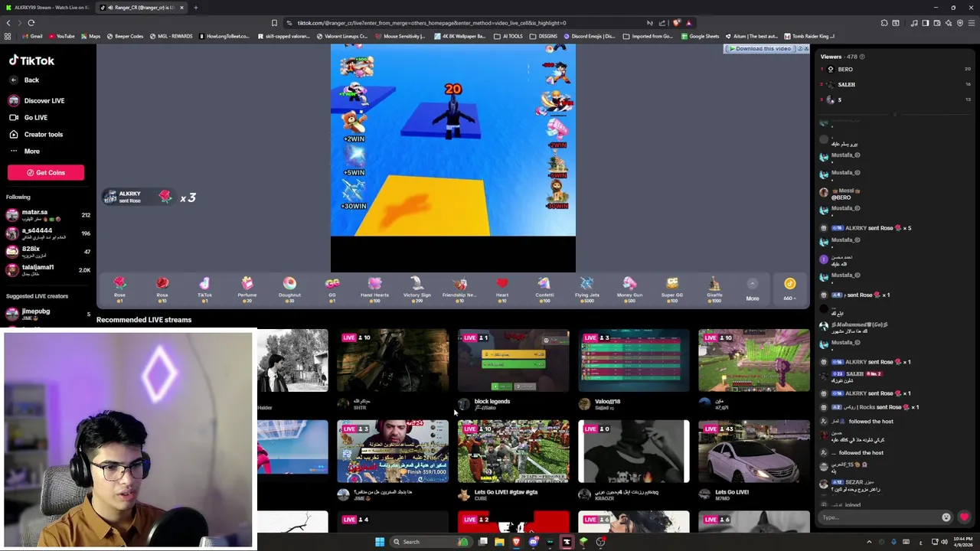Viewport: 980px width, 551px height.
Task: Open the white car Lets Go LIVE! stream
Action: pos(754,452)
